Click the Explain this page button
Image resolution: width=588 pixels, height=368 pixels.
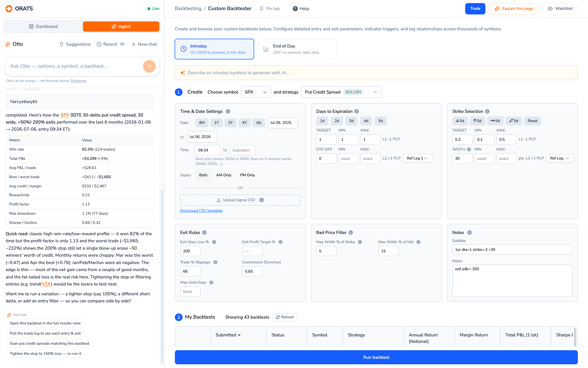(514, 9)
